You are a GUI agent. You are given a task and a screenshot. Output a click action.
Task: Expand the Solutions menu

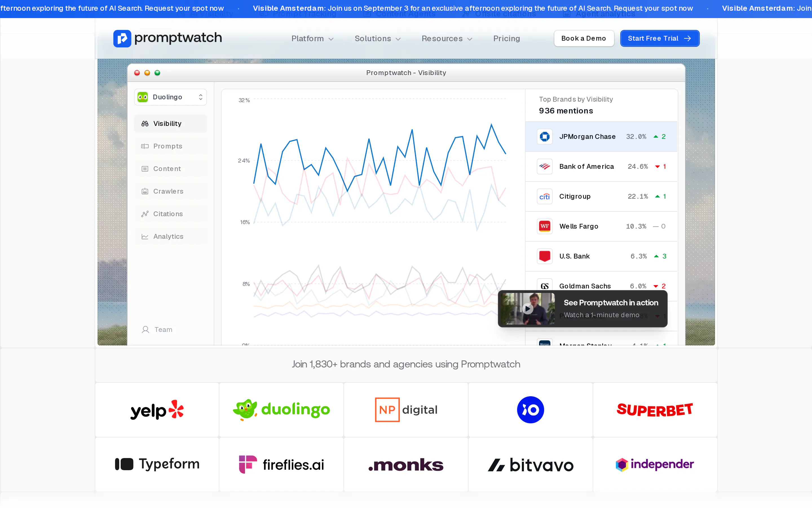[x=378, y=39]
